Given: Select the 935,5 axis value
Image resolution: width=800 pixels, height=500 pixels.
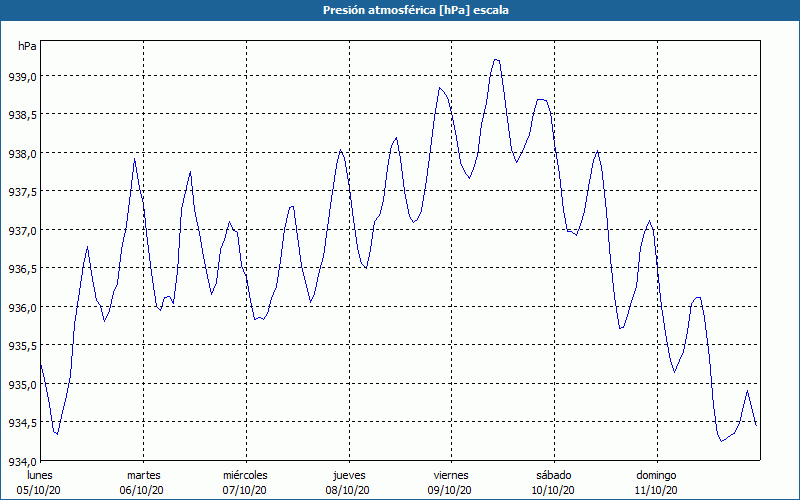Looking at the screenshot, I should (x=22, y=346).
